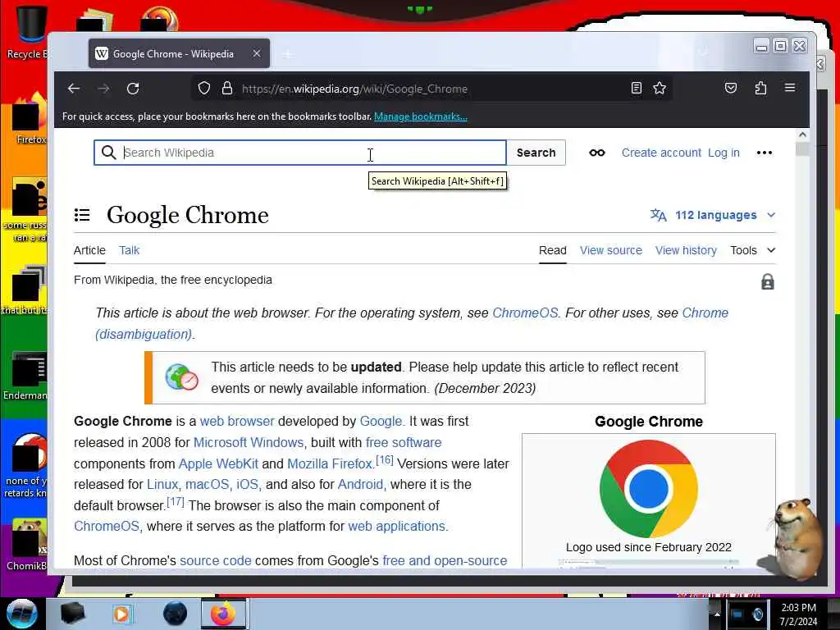Open the tracking protection shield icon
The height and width of the screenshot is (630, 840).
coord(204,89)
